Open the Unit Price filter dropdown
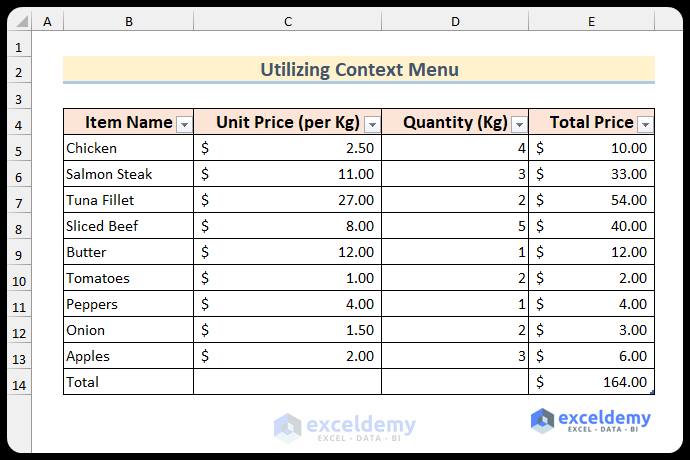 coord(372,124)
